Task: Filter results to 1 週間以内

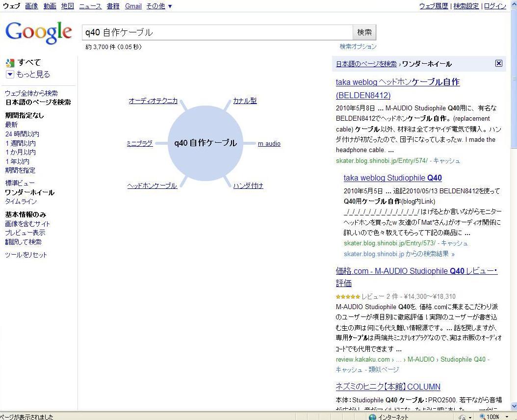Action: 21,143
